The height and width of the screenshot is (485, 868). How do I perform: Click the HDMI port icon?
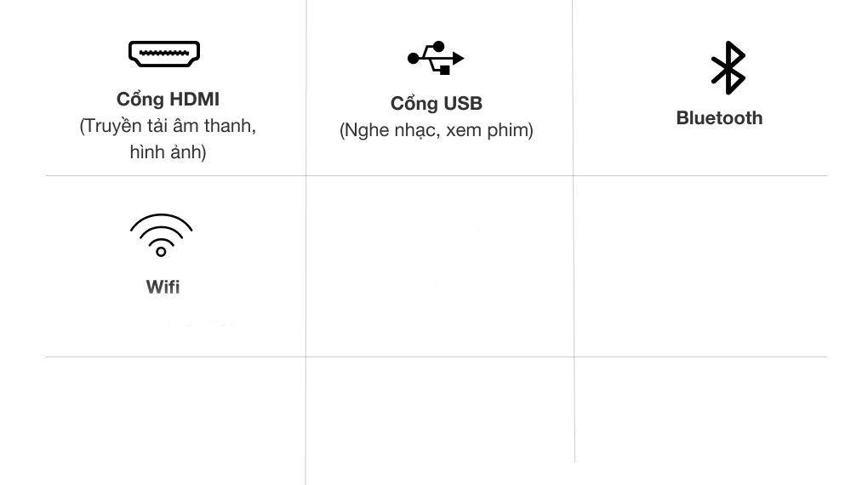164,54
